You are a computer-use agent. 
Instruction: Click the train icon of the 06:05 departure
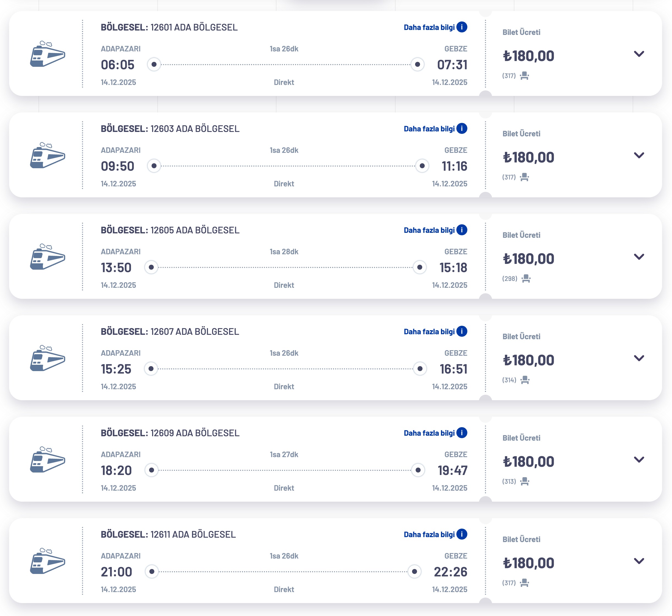point(47,54)
